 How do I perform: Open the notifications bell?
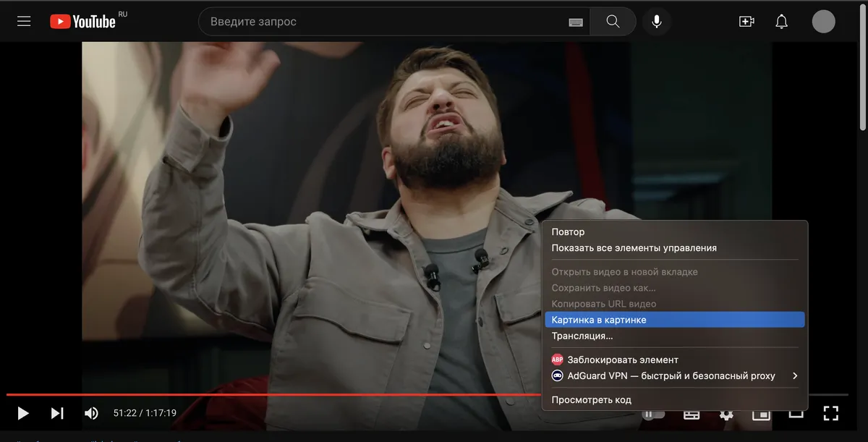click(x=782, y=22)
